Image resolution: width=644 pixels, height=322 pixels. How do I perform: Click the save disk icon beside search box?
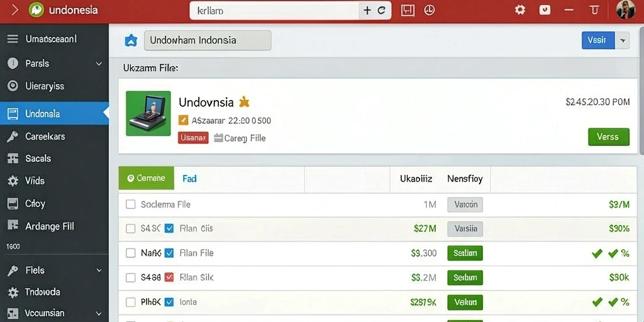point(408,10)
